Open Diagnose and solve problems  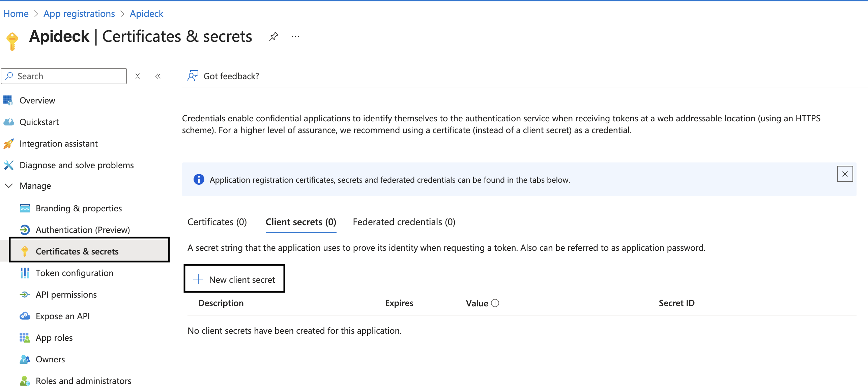point(77,165)
